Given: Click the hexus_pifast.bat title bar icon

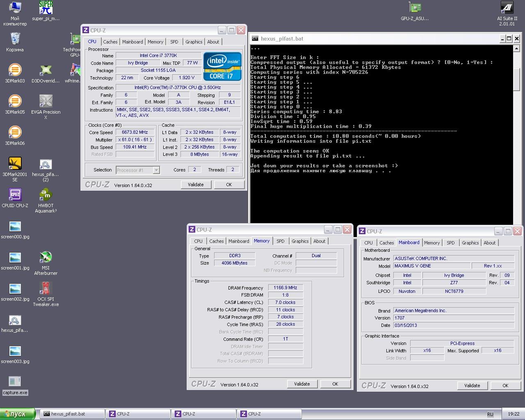Looking at the screenshot, I should click(255, 39).
